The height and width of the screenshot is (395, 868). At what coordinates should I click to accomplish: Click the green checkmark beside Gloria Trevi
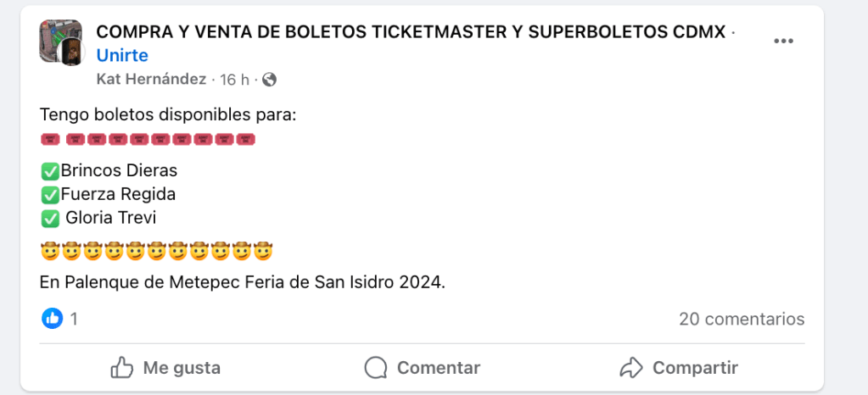[x=50, y=218]
